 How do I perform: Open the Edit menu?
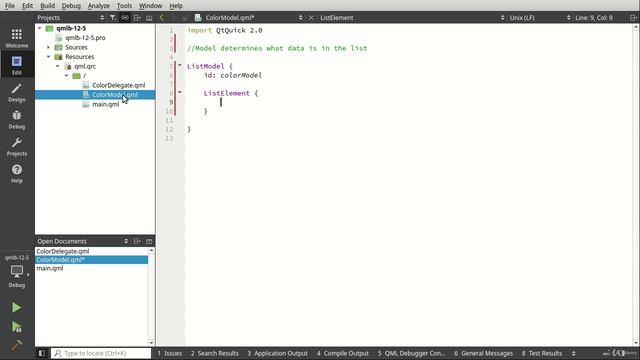pyautogui.click(x=27, y=6)
